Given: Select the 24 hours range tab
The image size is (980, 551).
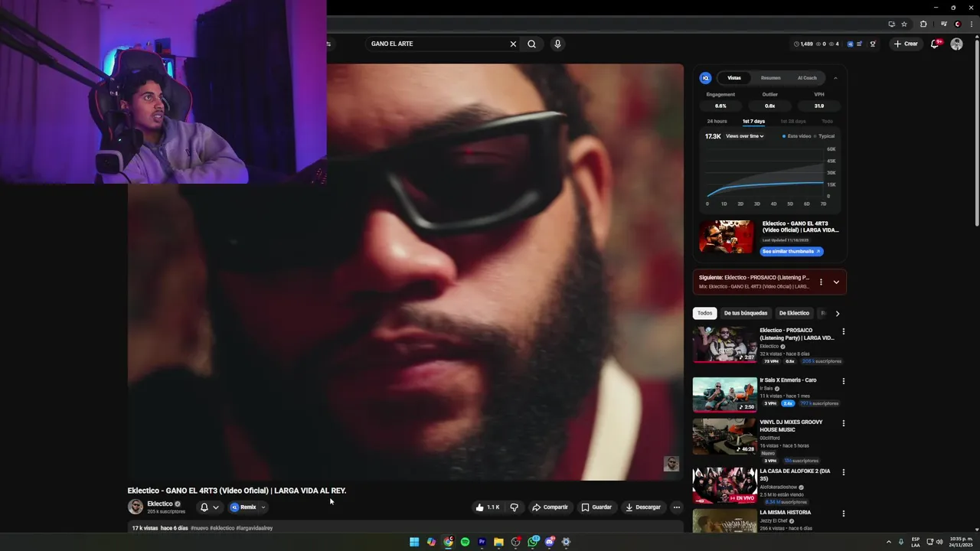Looking at the screenshot, I should pyautogui.click(x=717, y=121).
